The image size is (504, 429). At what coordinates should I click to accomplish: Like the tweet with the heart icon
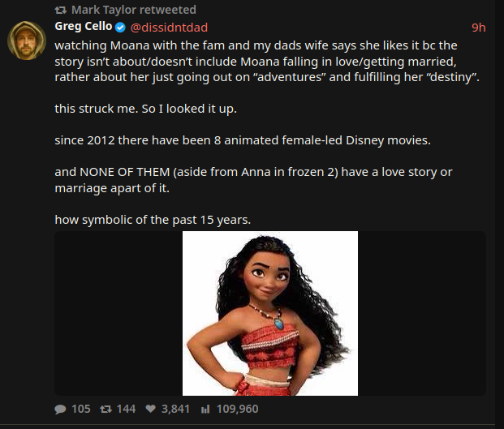[150, 409]
